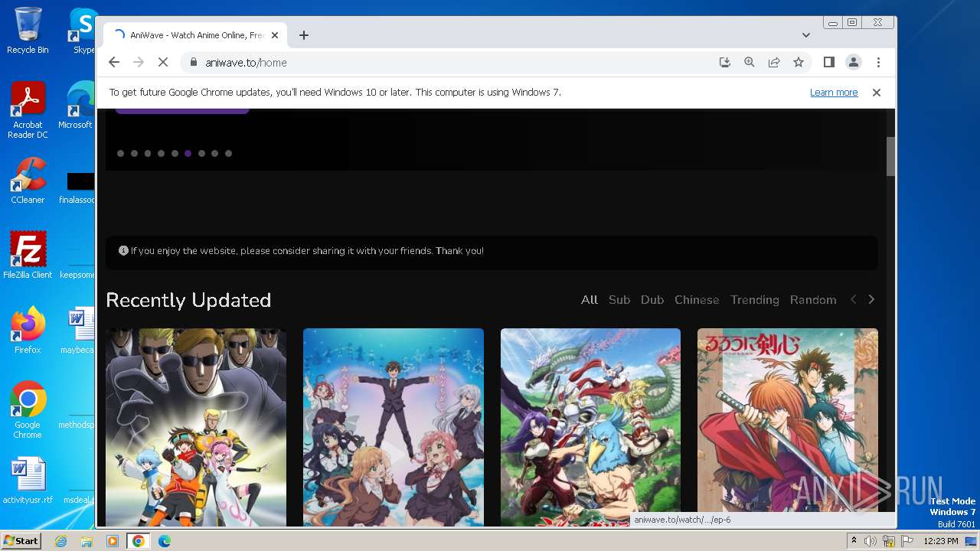
Task: Select the third carousel dot
Action: coord(148,153)
